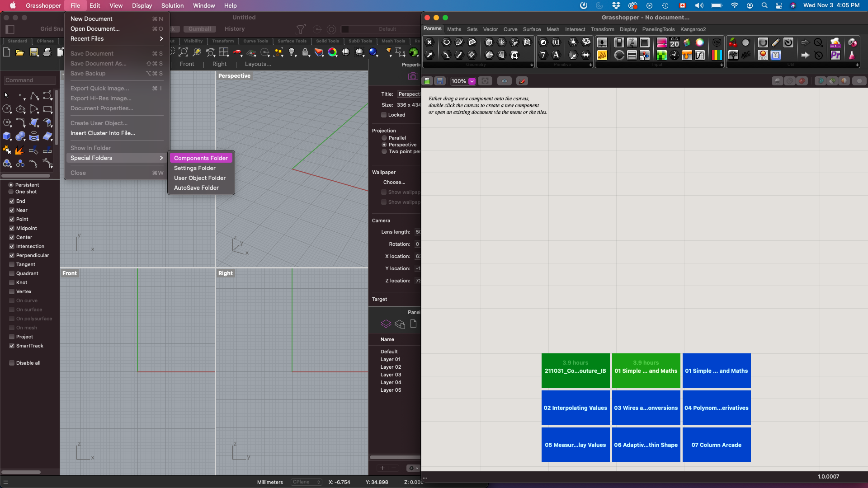The width and height of the screenshot is (868, 488).
Task: Open the gear options dropdown below the layers list
Action: 413,468
